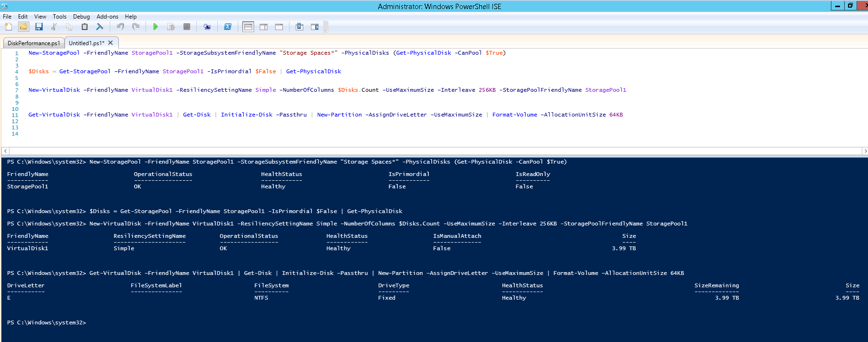Click the Open script folder icon
Image resolution: width=868 pixels, height=342 pixels.
tap(24, 27)
